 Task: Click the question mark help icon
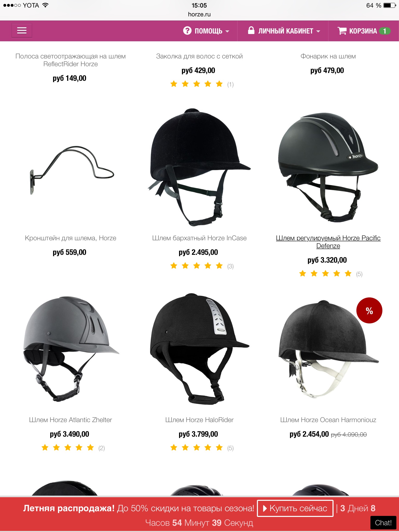(187, 31)
